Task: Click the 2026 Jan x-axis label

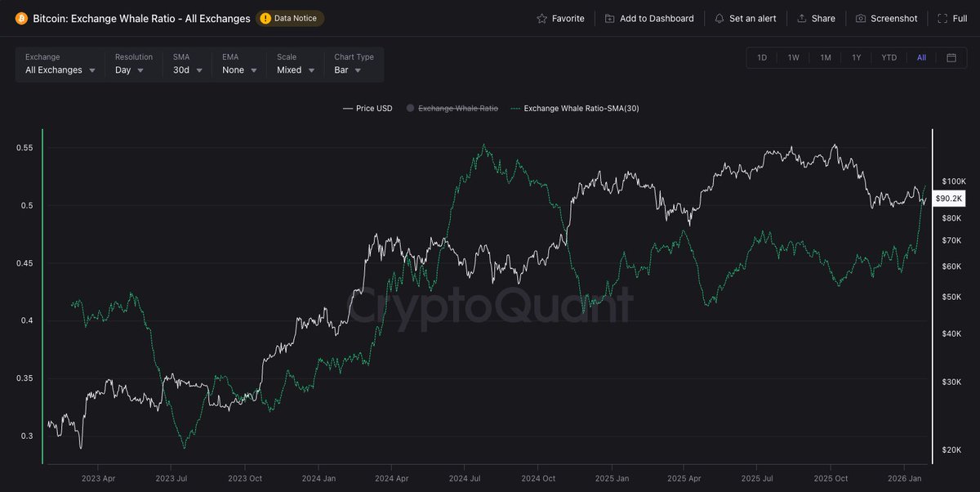Action: (906, 478)
